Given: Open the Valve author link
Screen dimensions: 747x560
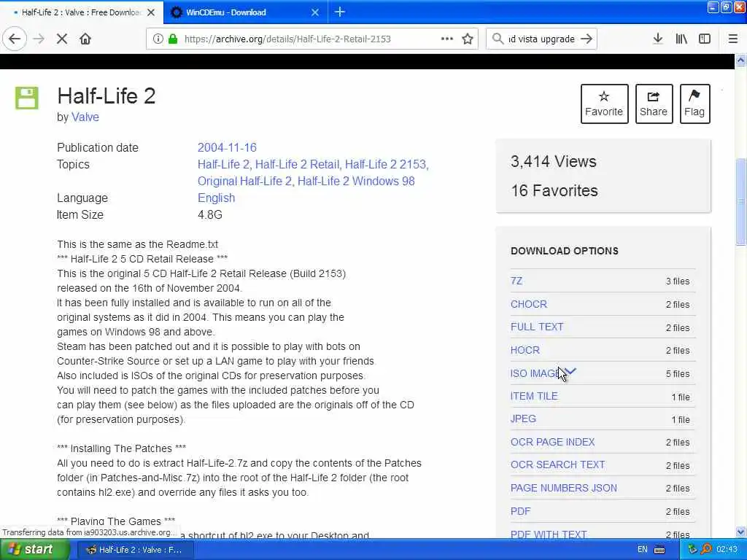Looking at the screenshot, I should coord(85,117).
